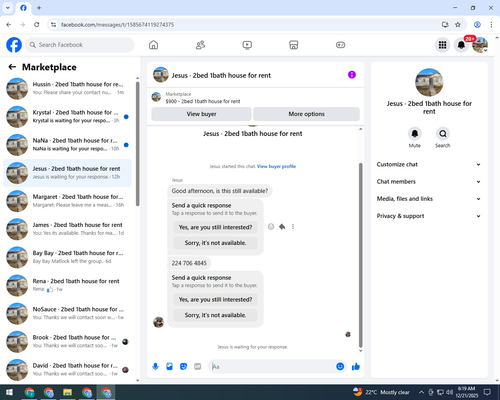Click the browser address bar URL
500x400 pixels.
click(117, 25)
